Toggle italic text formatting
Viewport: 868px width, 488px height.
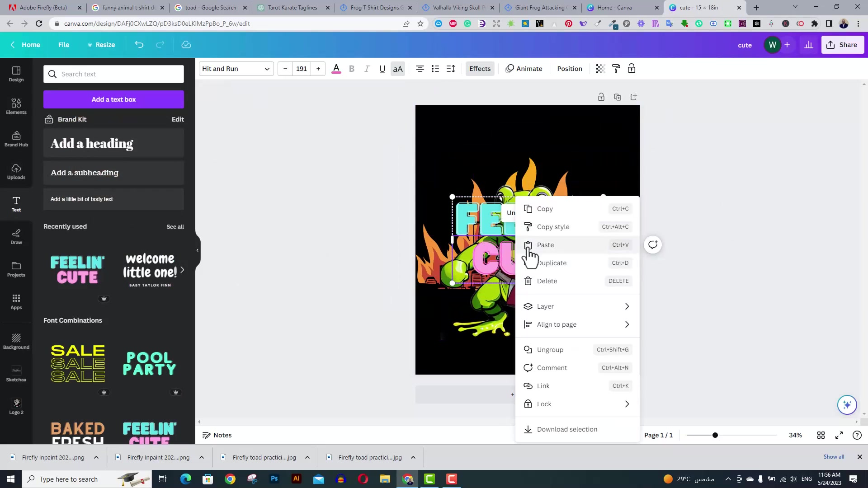pyautogui.click(x=367, y=69)
